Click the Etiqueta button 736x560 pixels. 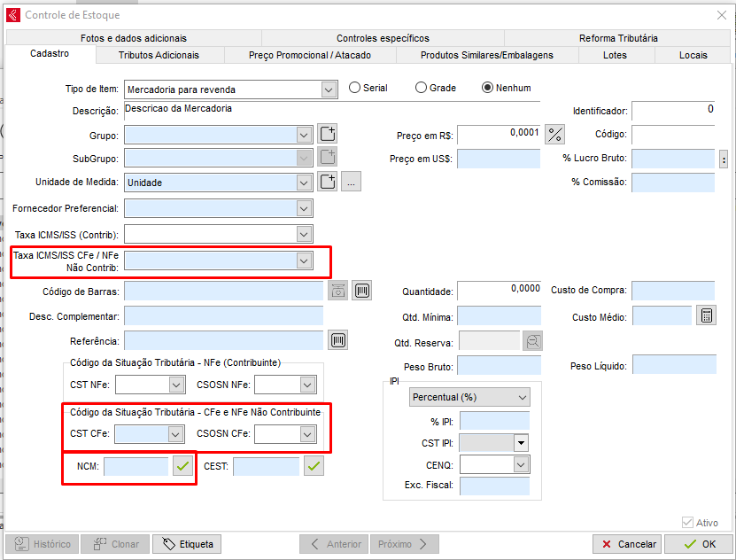click(x=187, y=544)
